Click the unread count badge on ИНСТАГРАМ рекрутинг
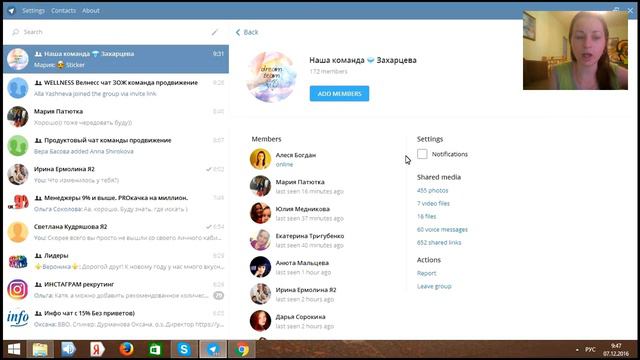The height and width of the screenshot is (360, 640). (x=219, y=296)
